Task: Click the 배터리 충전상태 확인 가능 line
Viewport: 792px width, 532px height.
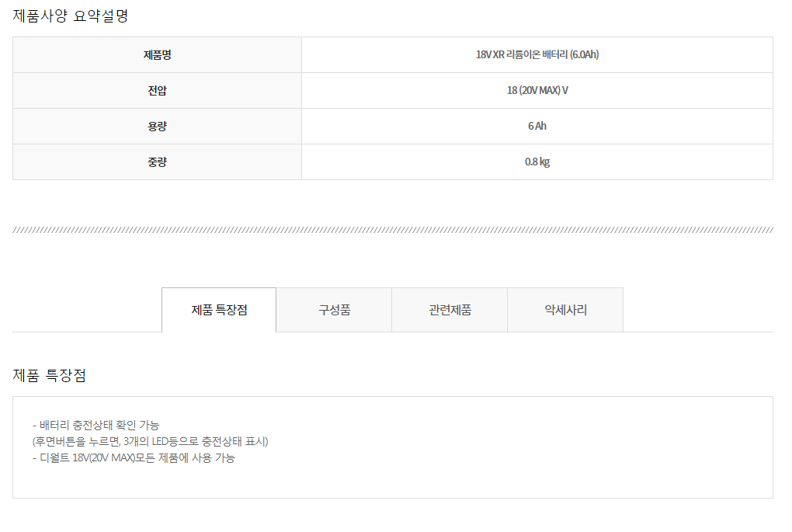Action: 96,425
